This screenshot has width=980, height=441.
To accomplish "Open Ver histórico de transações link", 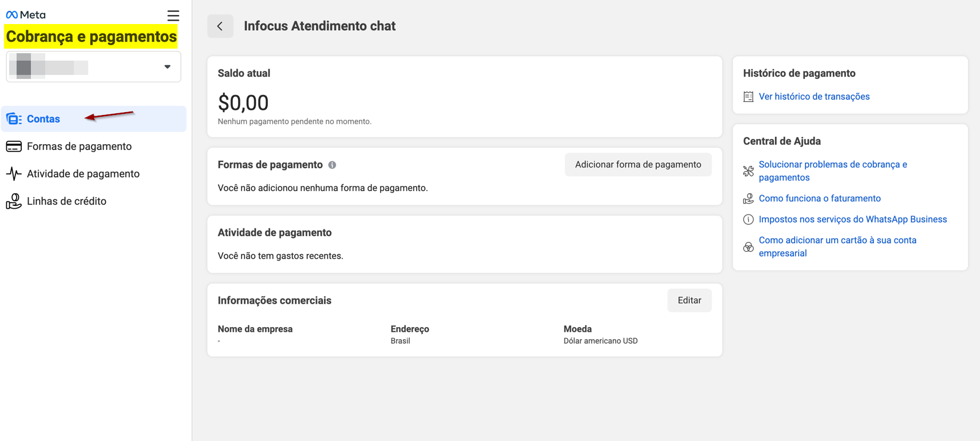I will 814,97.
